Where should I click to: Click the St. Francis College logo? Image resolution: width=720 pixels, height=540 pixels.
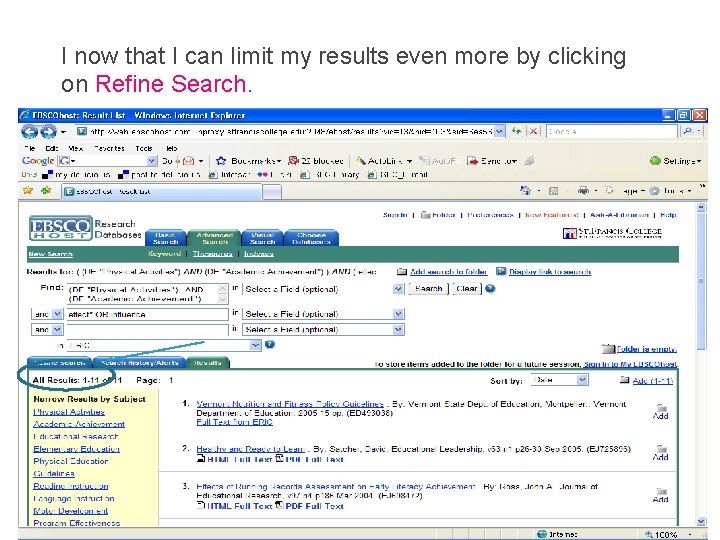(612, 233)
